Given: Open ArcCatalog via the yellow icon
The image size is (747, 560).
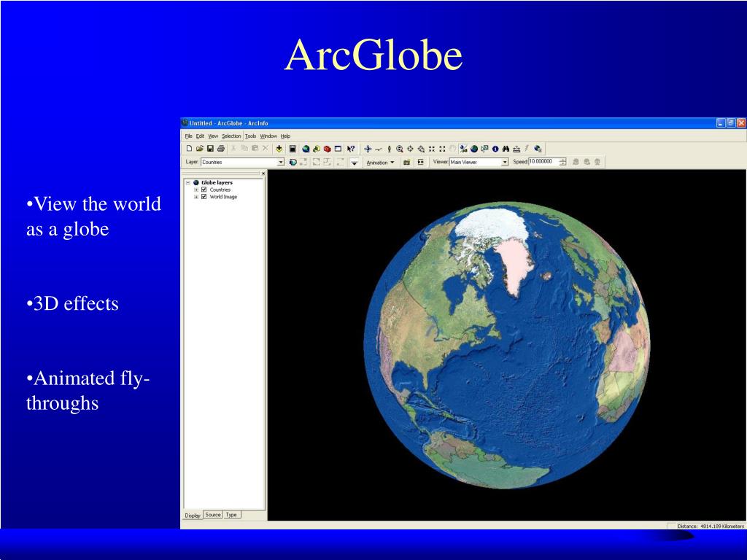Looking at the screenshot, I should [x=317, y=149].
